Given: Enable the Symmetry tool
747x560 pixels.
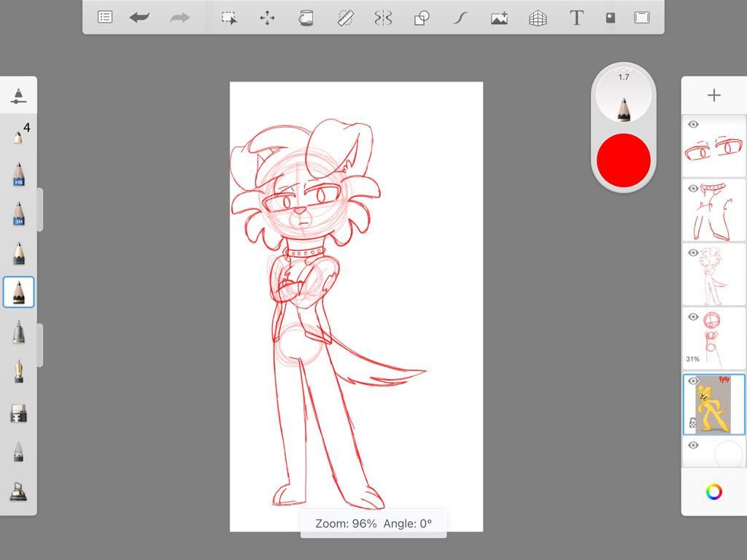Looking at the screenshot, I should click(383, 17).
